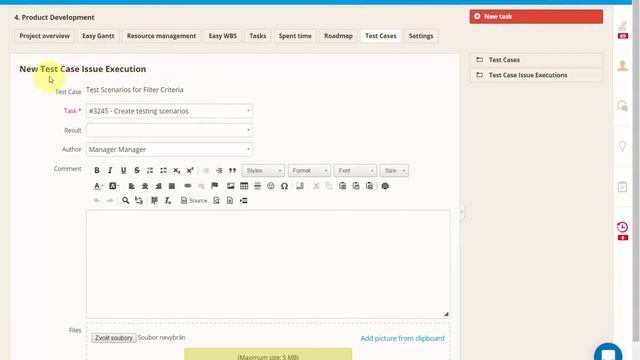
Task: Click Paste as plain text icon
Action: click(x=356, y=186)
